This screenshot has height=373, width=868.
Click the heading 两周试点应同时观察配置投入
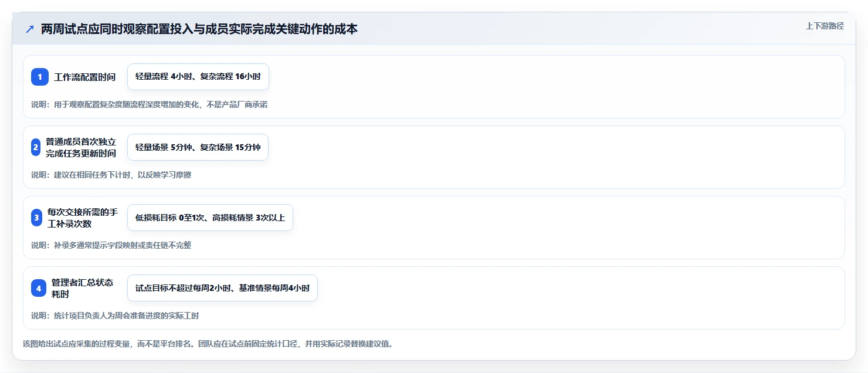tap(199, 29)
